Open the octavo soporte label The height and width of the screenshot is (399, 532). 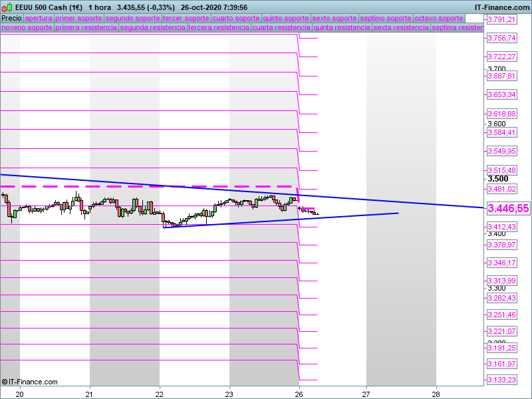pyautogui.click(x=438, y=19)
